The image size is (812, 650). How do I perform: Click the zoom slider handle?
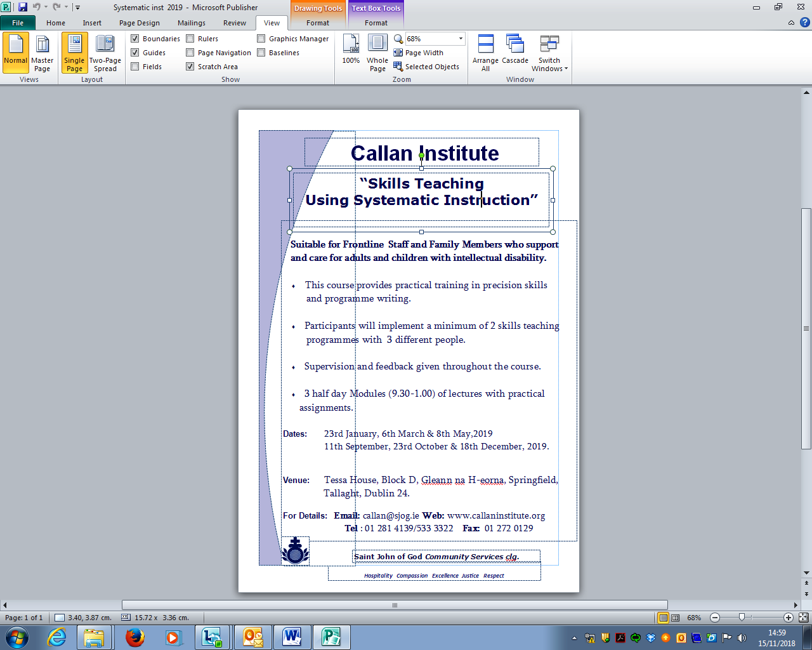[x=742, y=618]
